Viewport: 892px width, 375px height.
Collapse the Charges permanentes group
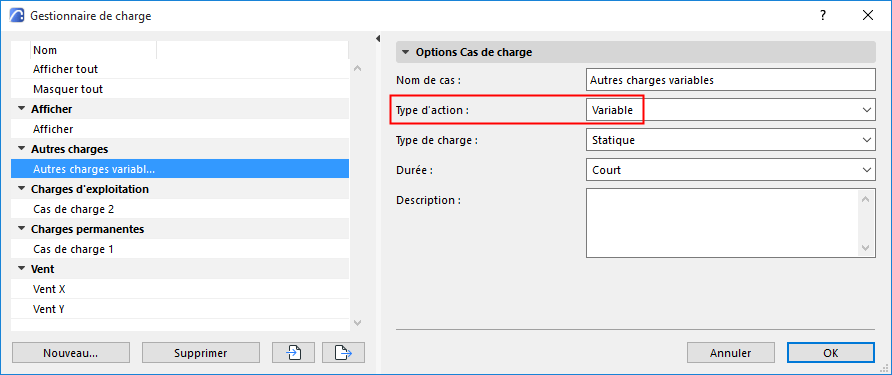[x=22, y=229]
